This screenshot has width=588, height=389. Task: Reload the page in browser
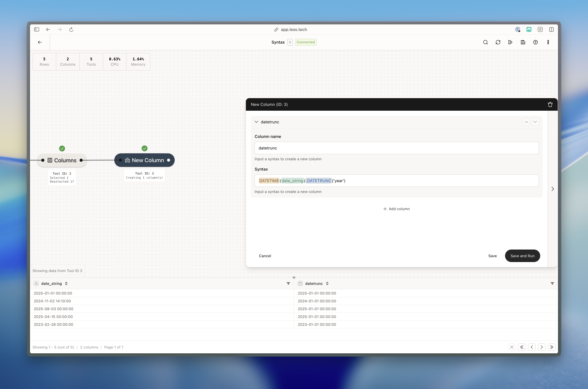tap(71, 29)
